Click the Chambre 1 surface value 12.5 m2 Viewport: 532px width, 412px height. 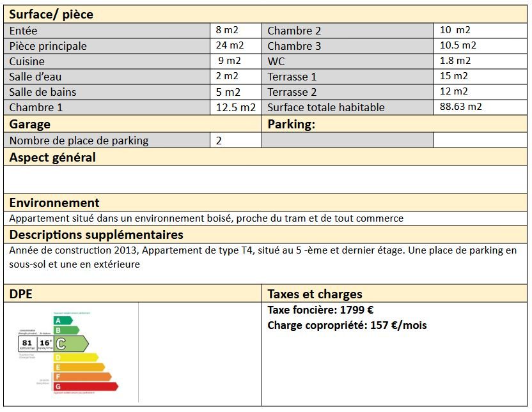pos(236,107)
